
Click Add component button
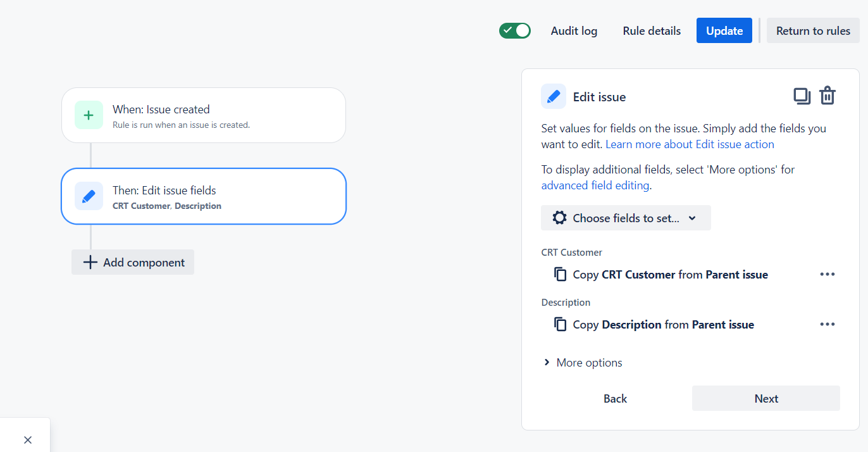click(x=133, y=262)
